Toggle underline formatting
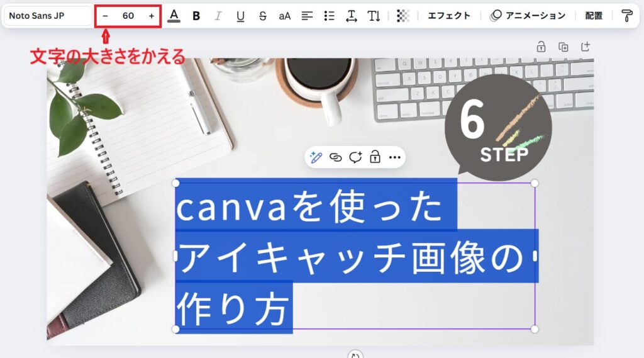The width and height of the screenshot is (644, 358). tap(240, 16)
